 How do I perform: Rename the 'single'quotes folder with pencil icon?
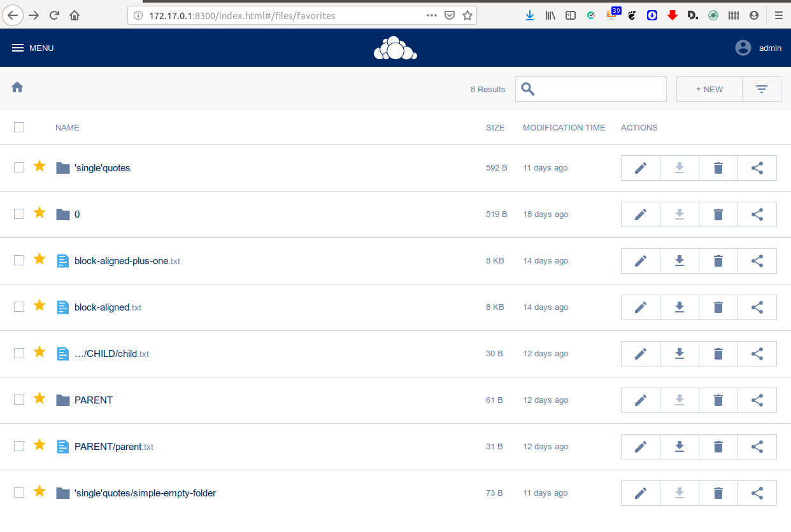(641, 168)
